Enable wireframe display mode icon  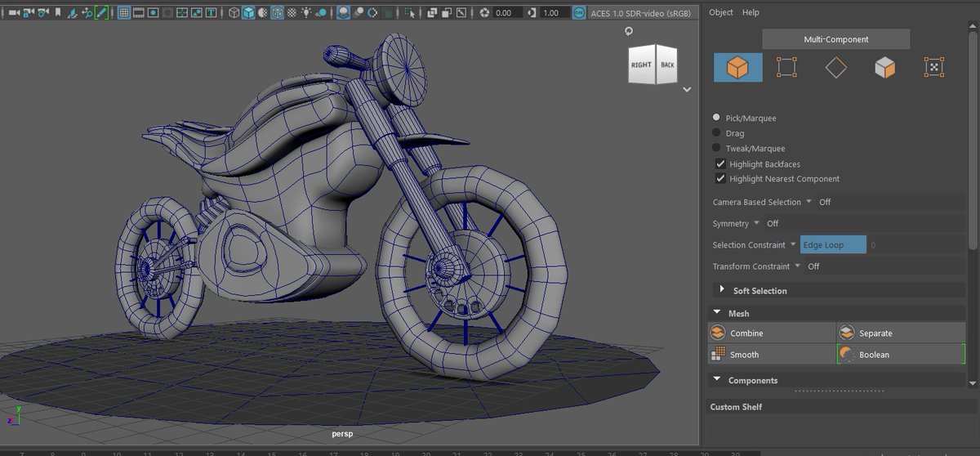tap(234, 13)
